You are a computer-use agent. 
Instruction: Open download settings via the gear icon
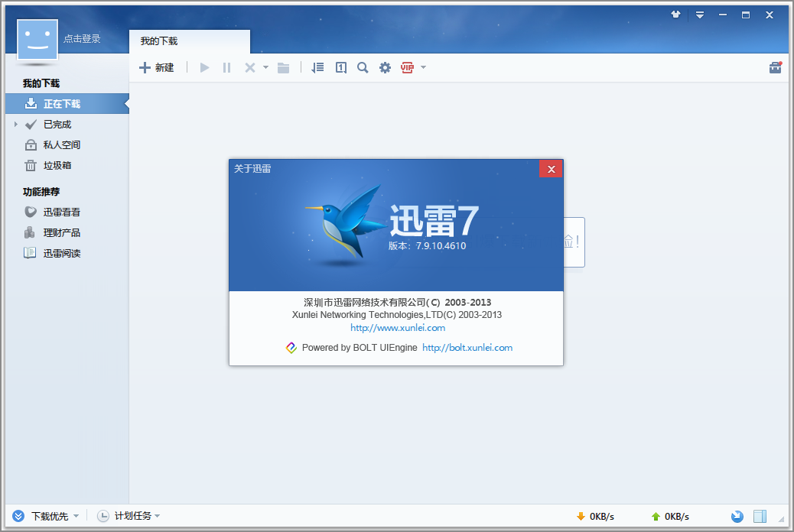point(385,67)
